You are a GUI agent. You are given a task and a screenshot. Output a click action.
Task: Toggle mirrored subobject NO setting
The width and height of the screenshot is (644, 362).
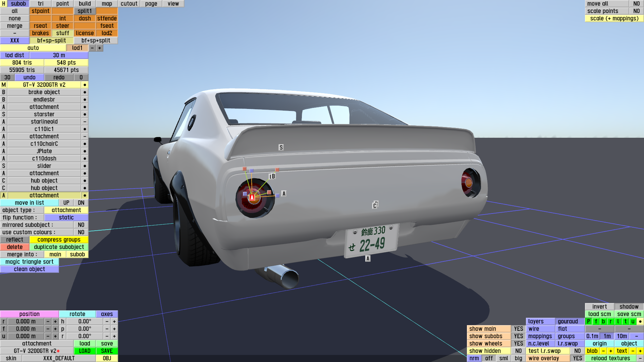81,225
